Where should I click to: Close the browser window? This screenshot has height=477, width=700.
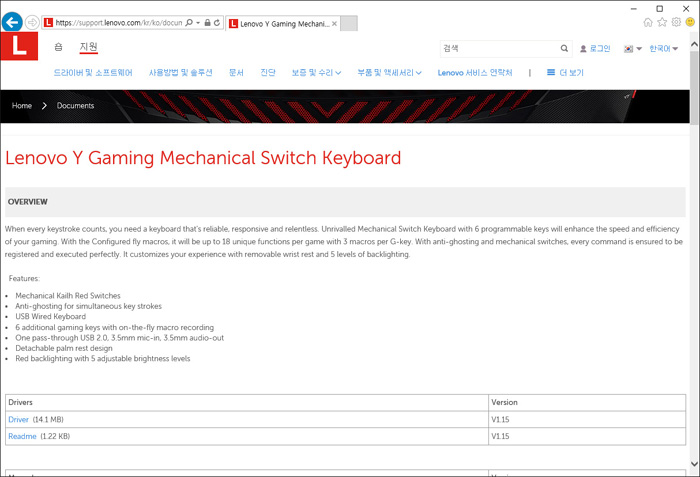(686, 8)
